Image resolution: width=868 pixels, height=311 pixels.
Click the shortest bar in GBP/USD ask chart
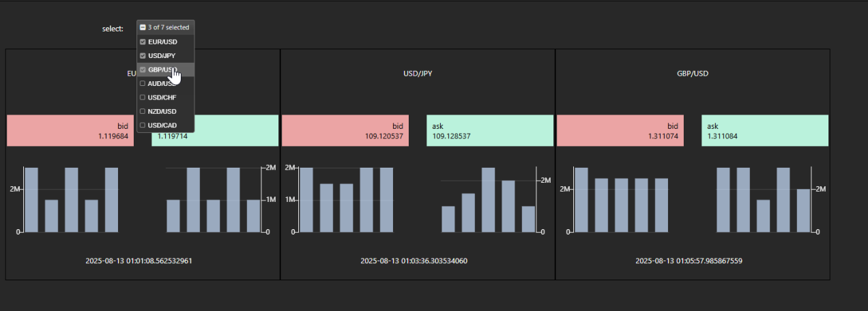click(763, 216)
